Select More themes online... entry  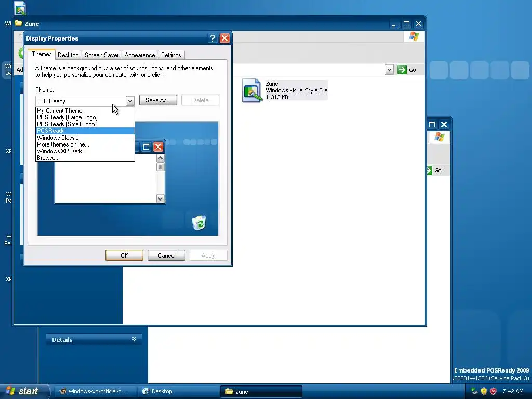[85, 144]
